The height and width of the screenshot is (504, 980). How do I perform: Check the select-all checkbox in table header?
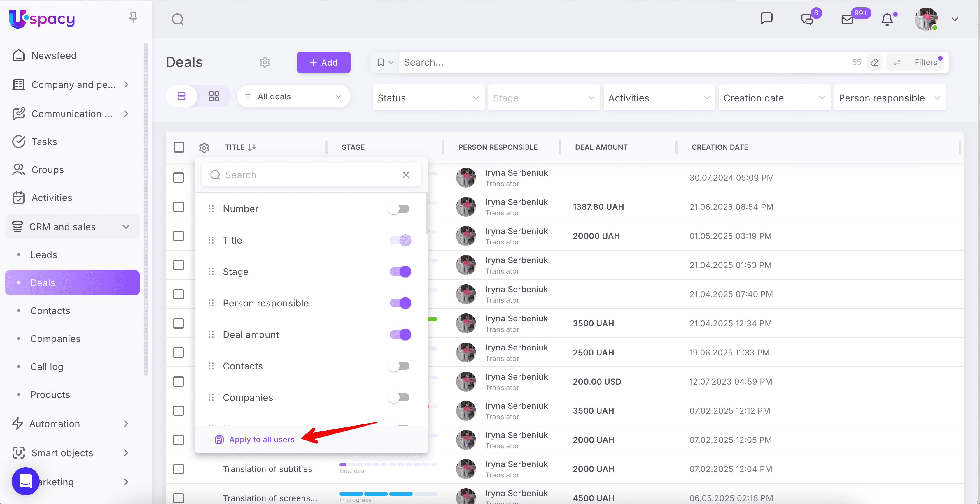[179, 147]
